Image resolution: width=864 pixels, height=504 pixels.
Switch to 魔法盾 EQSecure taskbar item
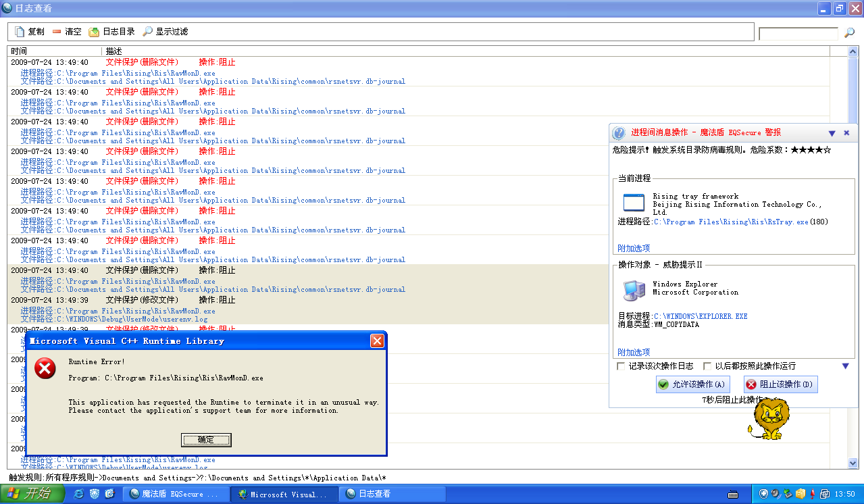175,494
